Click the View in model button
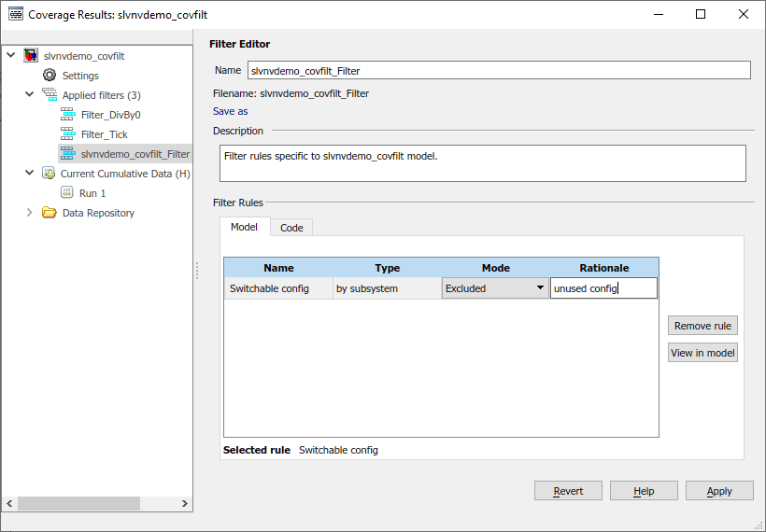Viewport: 766px width, 532px height. pos(702,353)
